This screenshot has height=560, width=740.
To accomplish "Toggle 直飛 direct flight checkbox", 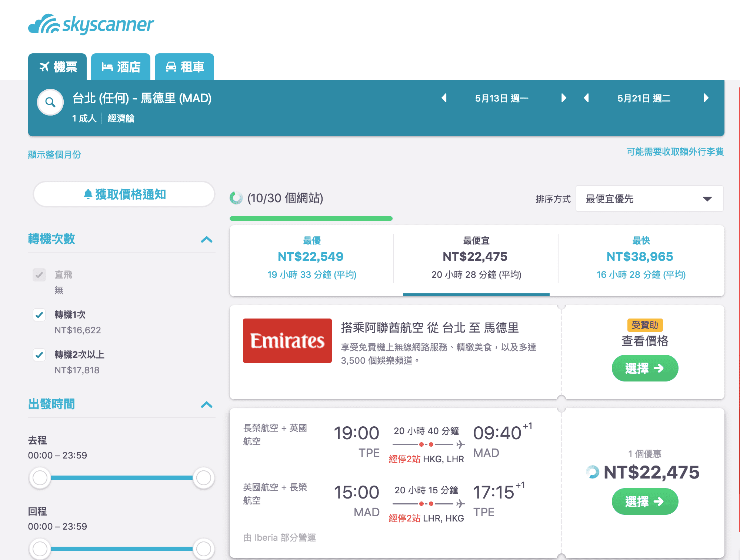I will tap(39, 275).
